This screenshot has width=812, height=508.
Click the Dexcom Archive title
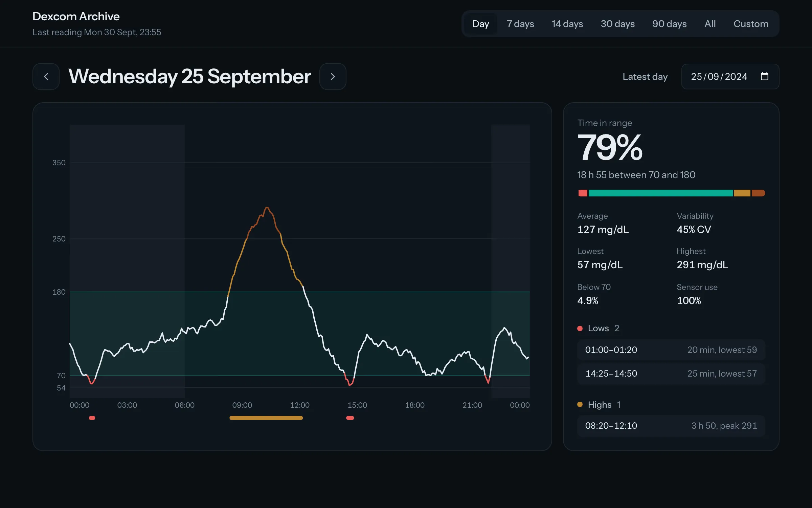(x=76, y=16)
